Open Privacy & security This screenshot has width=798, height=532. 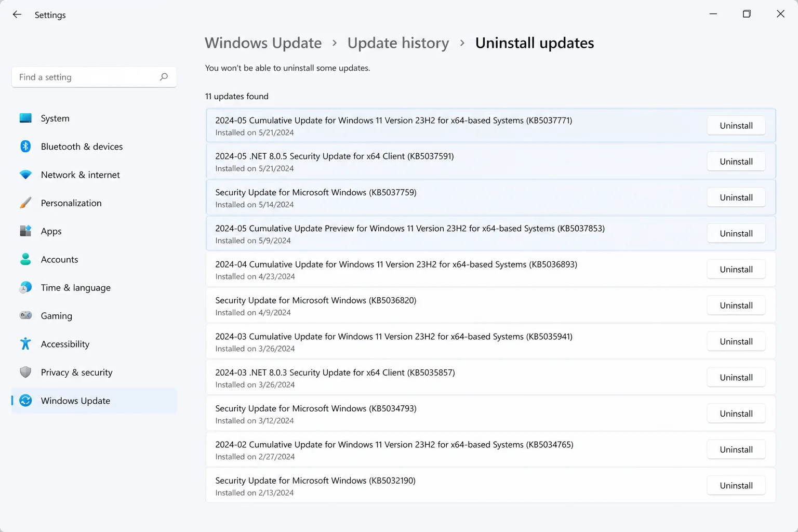[94, 372]
